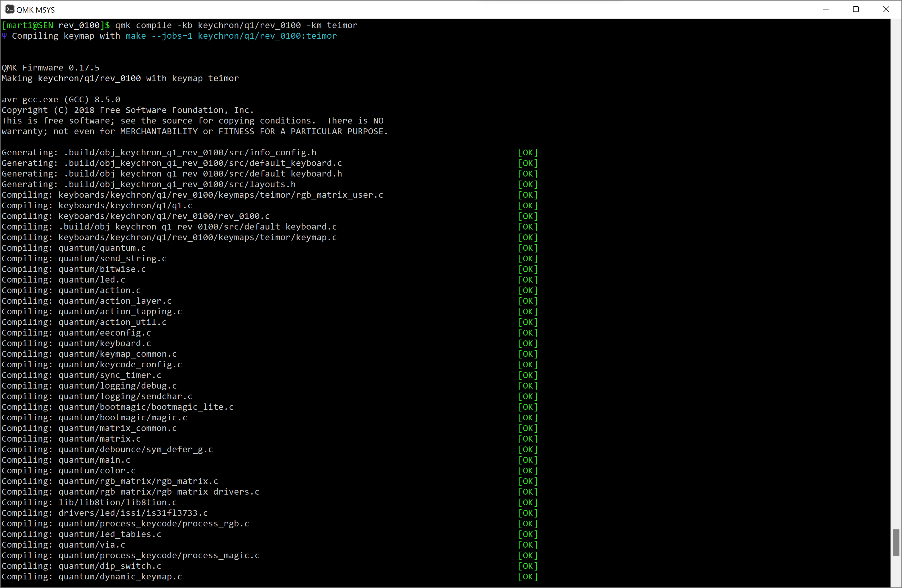Screen dimensions: 902x588
Task: Click the quantum/matrix.c line
Action: tap(71, 439)
